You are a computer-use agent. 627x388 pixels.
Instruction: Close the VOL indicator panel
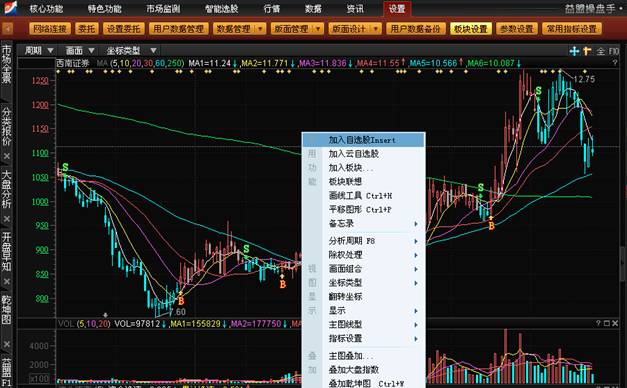(615, 323)
